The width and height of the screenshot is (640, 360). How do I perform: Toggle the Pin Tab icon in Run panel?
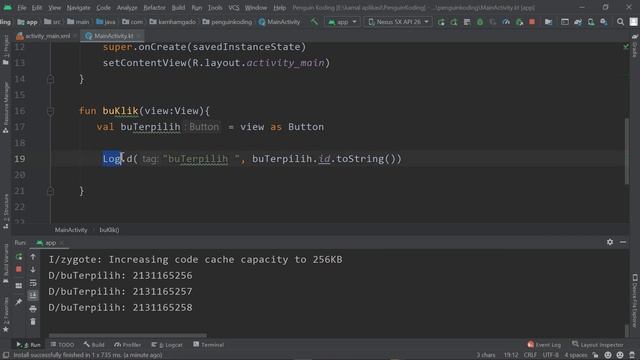point(19,302)
